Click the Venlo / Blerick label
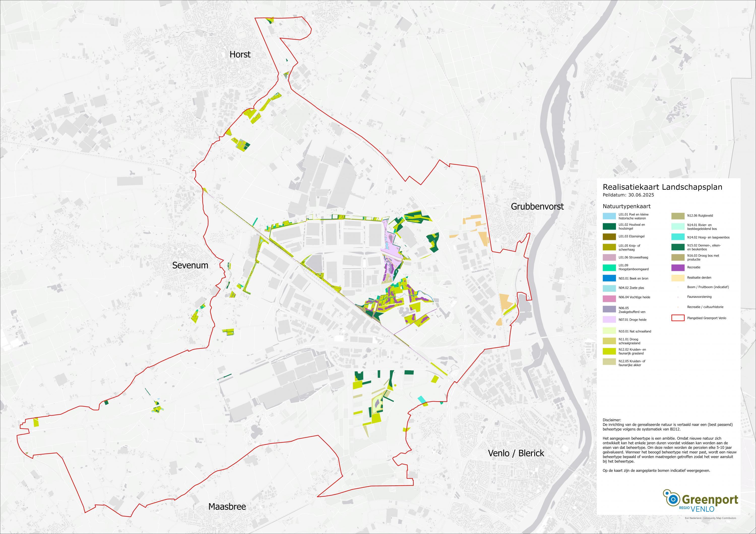This screenshot has height=534, width=756. (516, 453)
